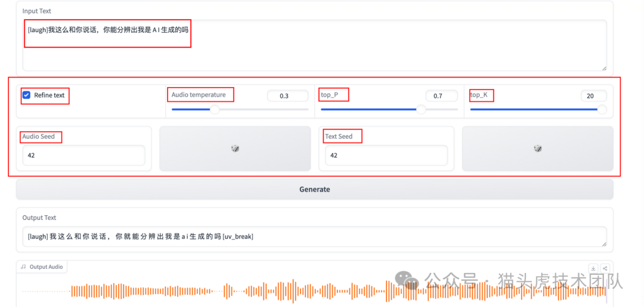The image size is (644, 307).
Task: Click the Generate button
Action: tap(315, 189)
